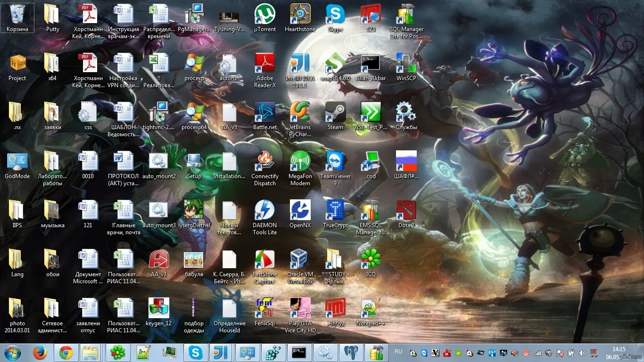
Task: Launch Adobe Reader X
Action: [x=265, y=71]
